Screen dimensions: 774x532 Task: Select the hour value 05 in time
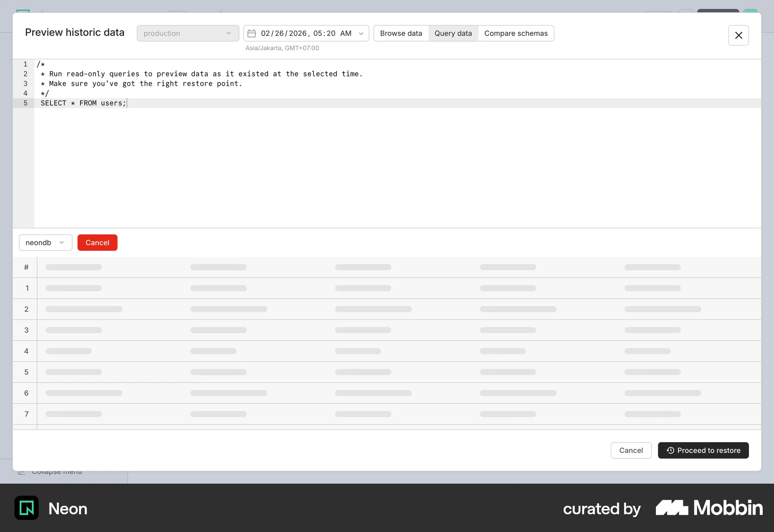pyautogui.click(x=318, y=33)
